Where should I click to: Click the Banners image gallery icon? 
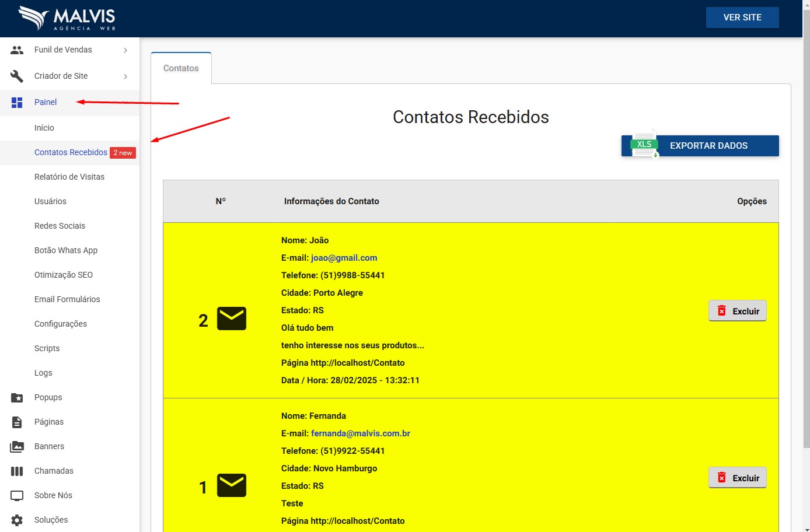point(17,447)
